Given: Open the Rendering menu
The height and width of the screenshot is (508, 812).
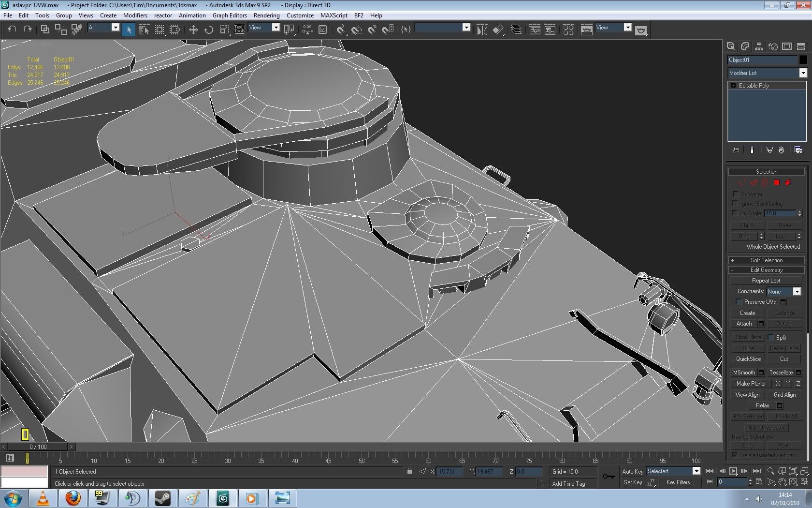Looking at the screenshot, I should pos(266,15).
